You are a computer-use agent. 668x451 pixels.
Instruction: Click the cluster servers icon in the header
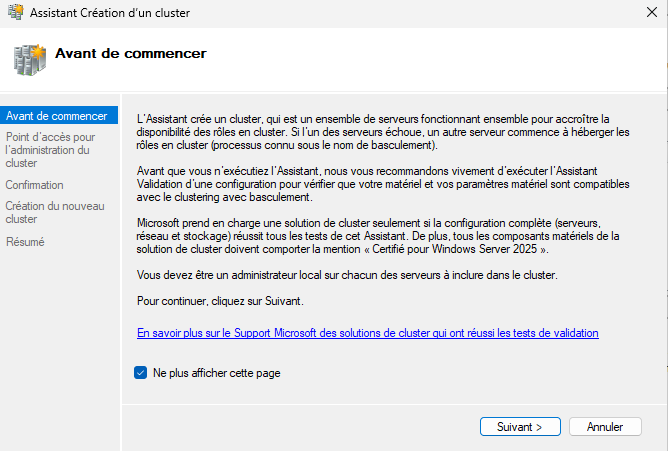(29, 59)
